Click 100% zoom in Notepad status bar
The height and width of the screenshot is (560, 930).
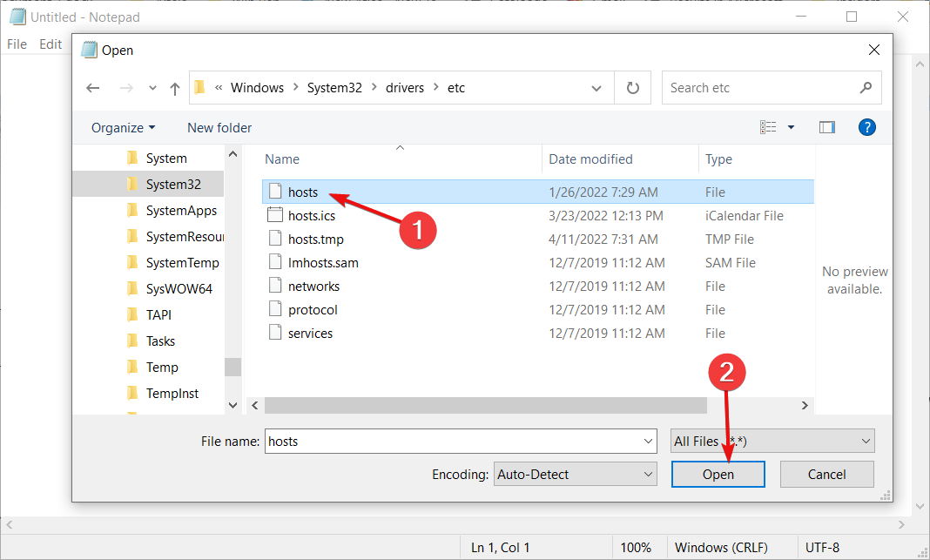[636, 548]
